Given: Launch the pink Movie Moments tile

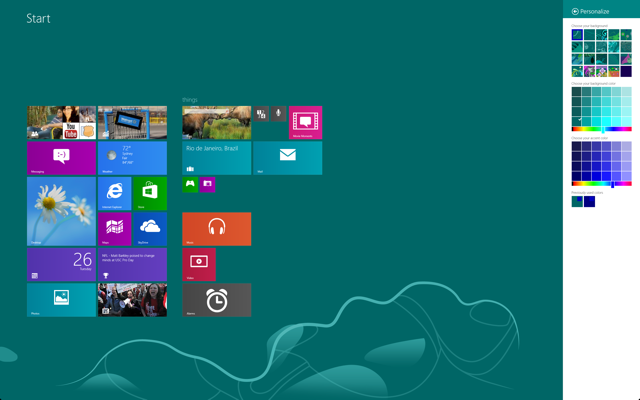Looking at the screenshot, I should [x=305, y=122].
